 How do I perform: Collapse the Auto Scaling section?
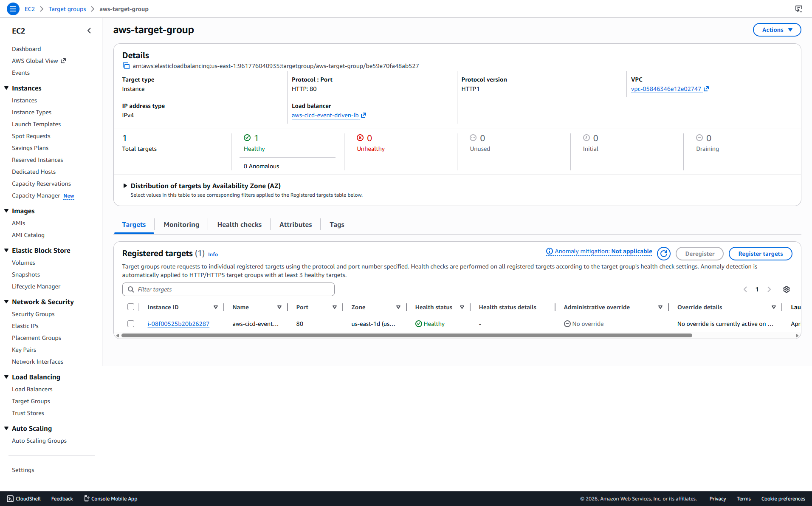6,428
